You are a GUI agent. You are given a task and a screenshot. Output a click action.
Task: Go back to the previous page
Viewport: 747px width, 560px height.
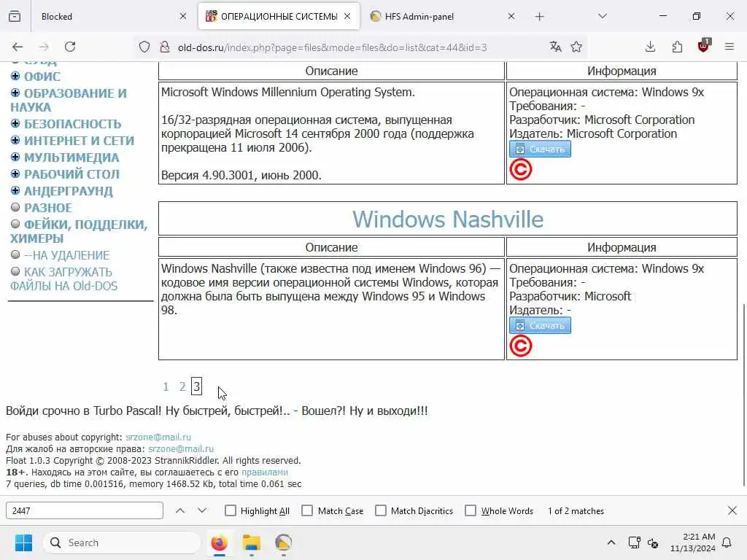click(x=18, y=47)
